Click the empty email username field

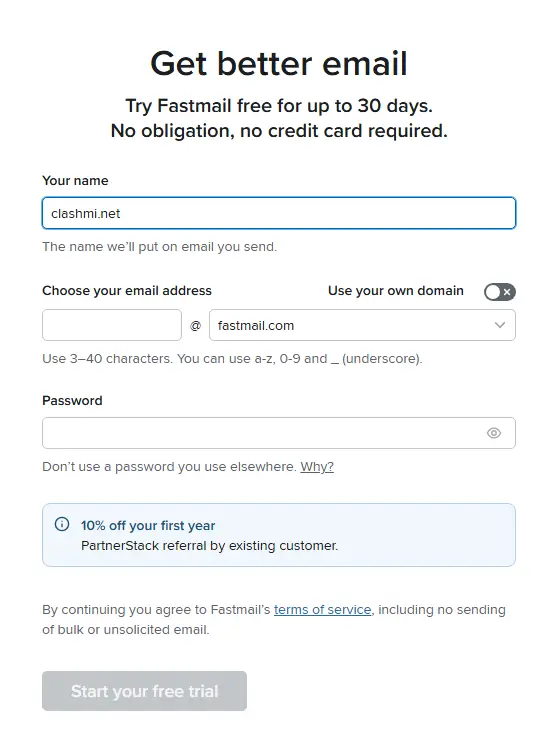112,325
